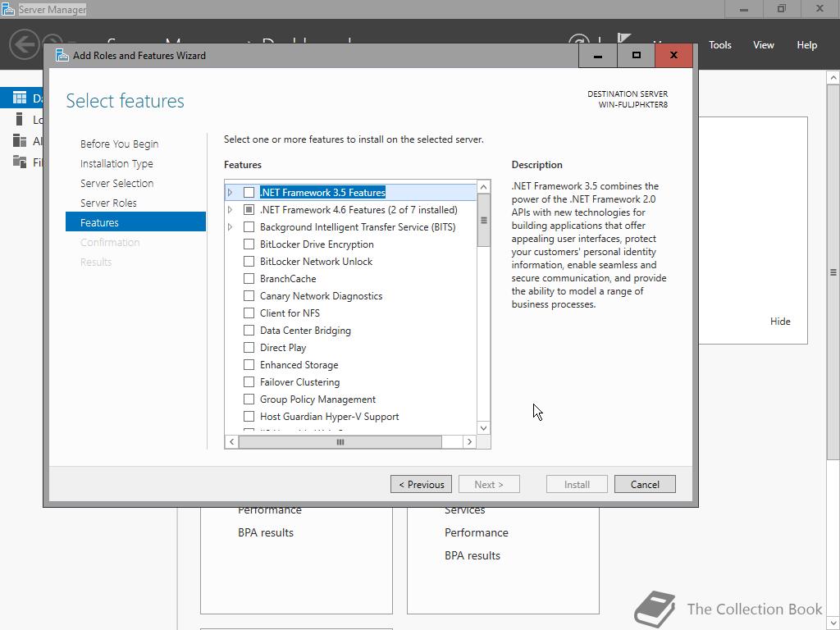Select 'Group Policy Management' feature label
Screen dimensions: 840x630
[317, 399]
